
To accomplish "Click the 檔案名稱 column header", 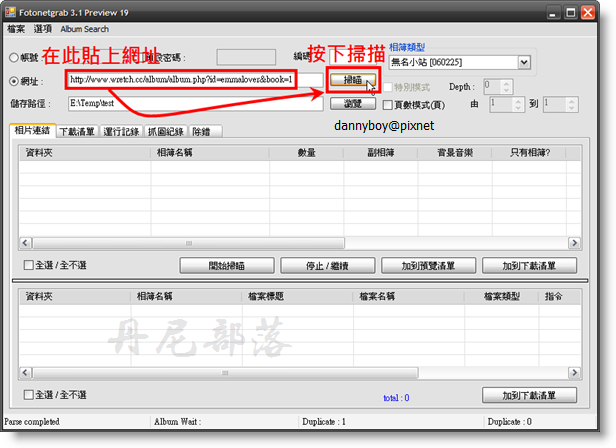I will pyautogui.click(x=408, y=296).
